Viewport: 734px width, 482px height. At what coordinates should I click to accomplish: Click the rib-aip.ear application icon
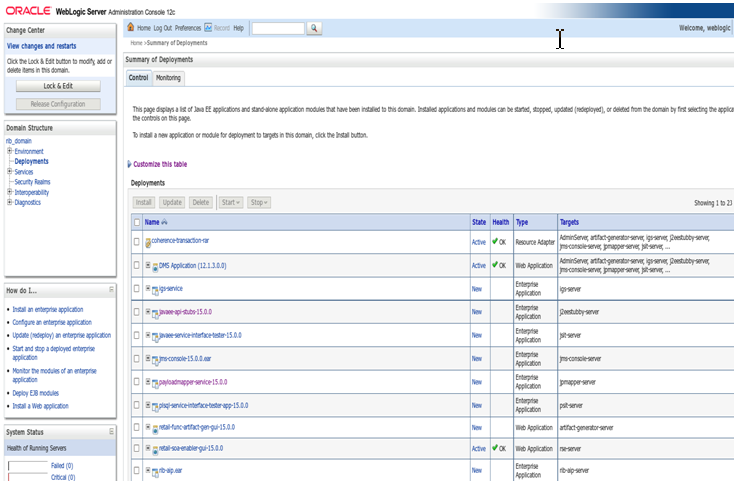155,472
